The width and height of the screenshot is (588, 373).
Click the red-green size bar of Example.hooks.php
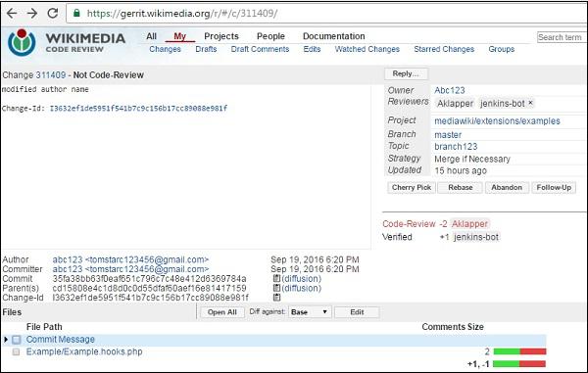tap(519, 351)
